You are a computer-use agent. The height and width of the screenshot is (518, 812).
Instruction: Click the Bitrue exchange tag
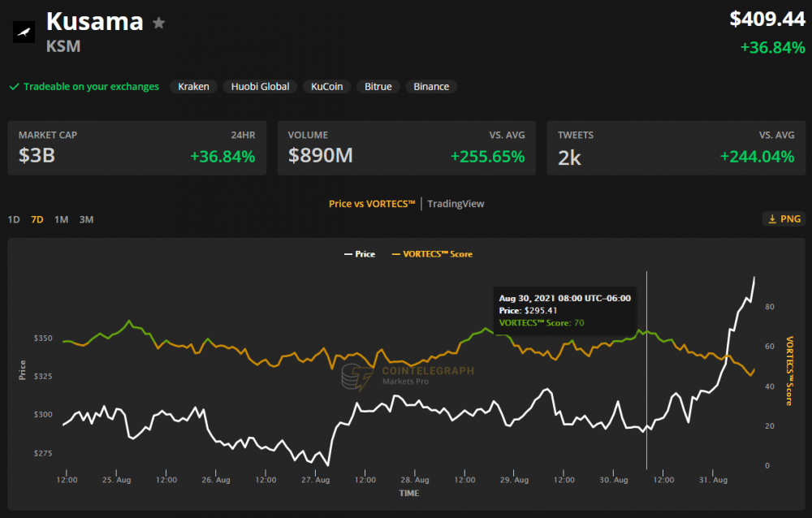pos(378,87)
